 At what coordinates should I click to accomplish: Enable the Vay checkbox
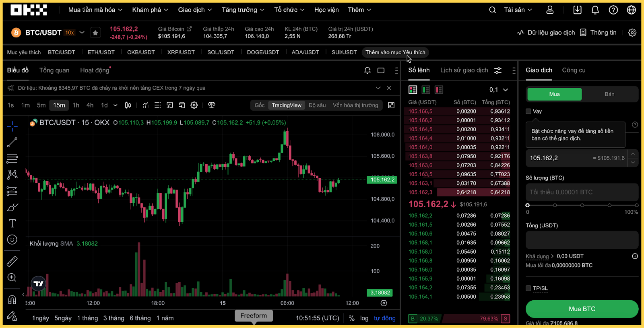528,111
